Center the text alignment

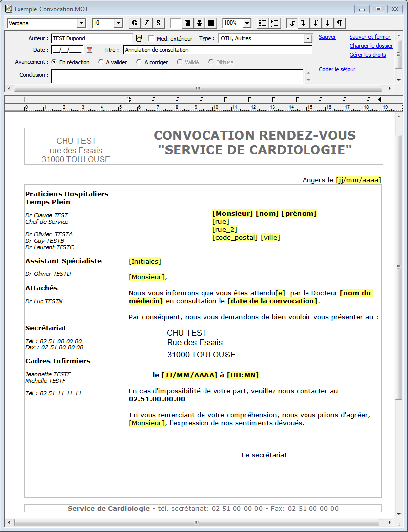[x=199, y=23]
